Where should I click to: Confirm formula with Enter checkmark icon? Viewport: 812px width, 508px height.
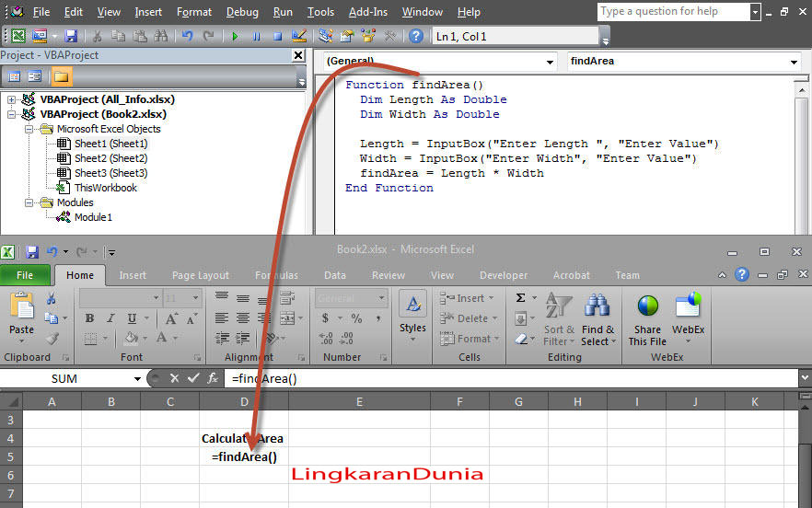(x=193, y=378)
